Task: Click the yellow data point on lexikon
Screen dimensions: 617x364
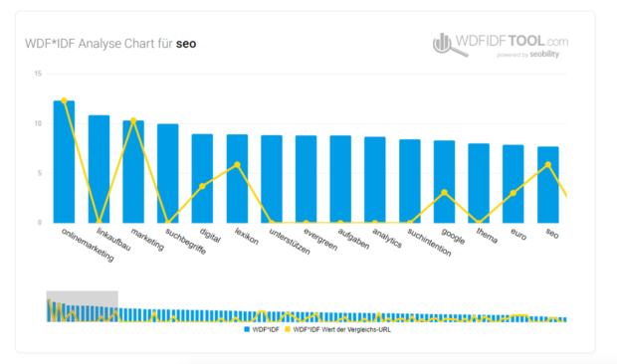Action: pos(237,165)
